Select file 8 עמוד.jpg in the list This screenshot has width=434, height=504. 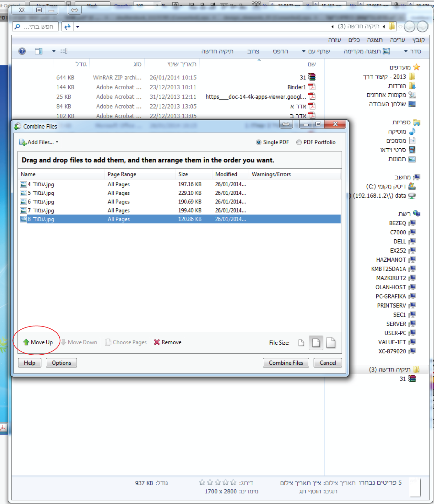pyautogui.click(x=180, y=219)
